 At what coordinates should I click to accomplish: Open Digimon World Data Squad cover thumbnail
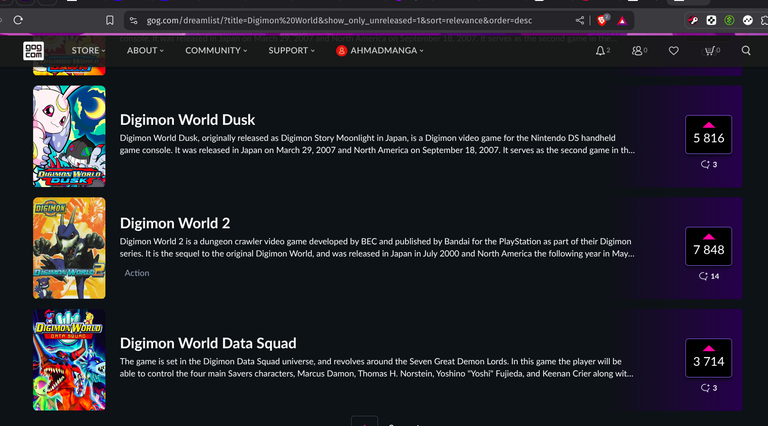click(x=69, y=360)
